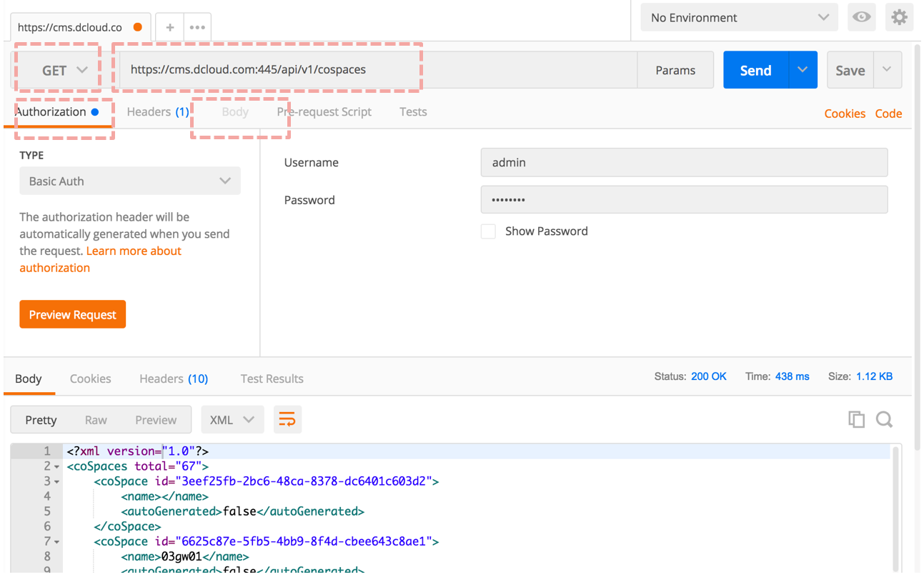The height and width of the screenshot is (577, 924).
Task: Click the Username input field
Action: pyautogui.click(x=684, y=163)
